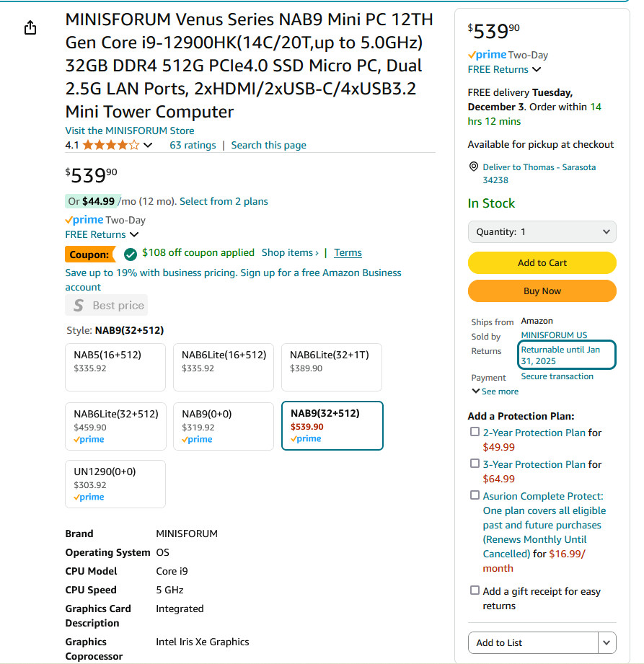644x664 pixels.
Task: Click the location pin delivery icon
Action: (x=474, y=167)
